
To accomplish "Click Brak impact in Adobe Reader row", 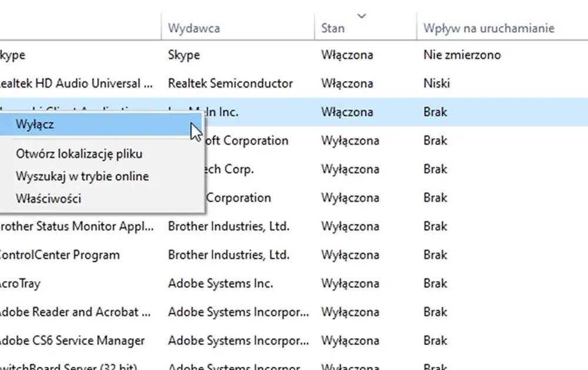I will 435,312.
